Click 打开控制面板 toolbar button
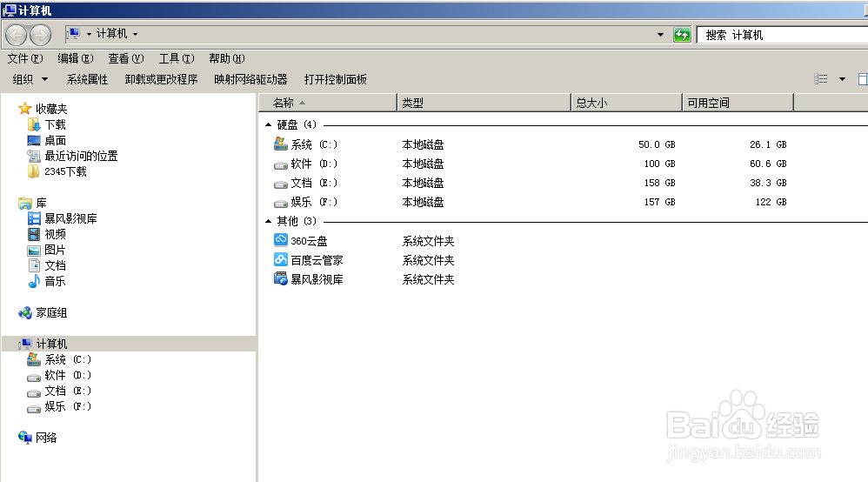Image resolution: width=868 pixels, height=482 pixels. tap(336, 79)
